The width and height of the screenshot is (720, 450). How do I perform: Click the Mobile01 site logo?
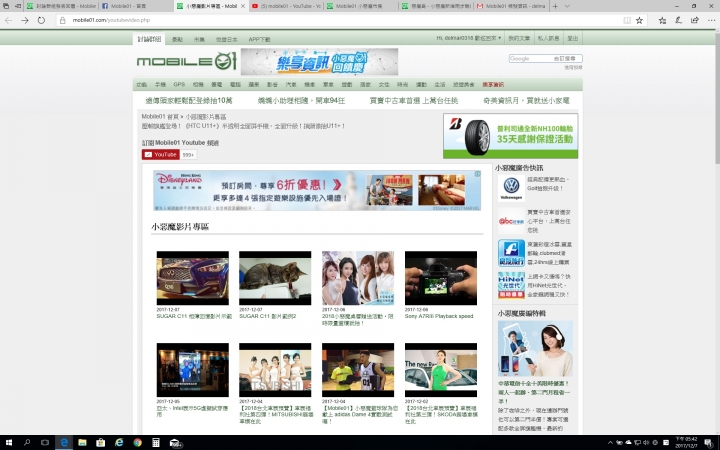(186, 61)
